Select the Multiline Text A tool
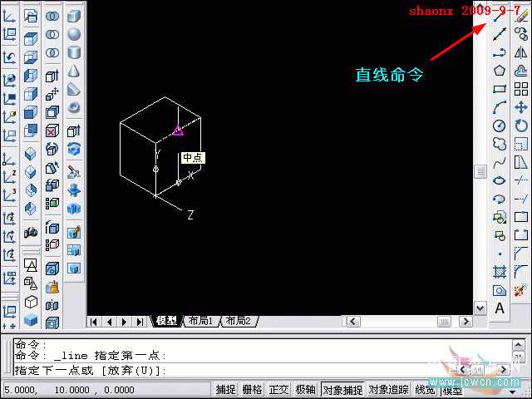 (500, 308)
